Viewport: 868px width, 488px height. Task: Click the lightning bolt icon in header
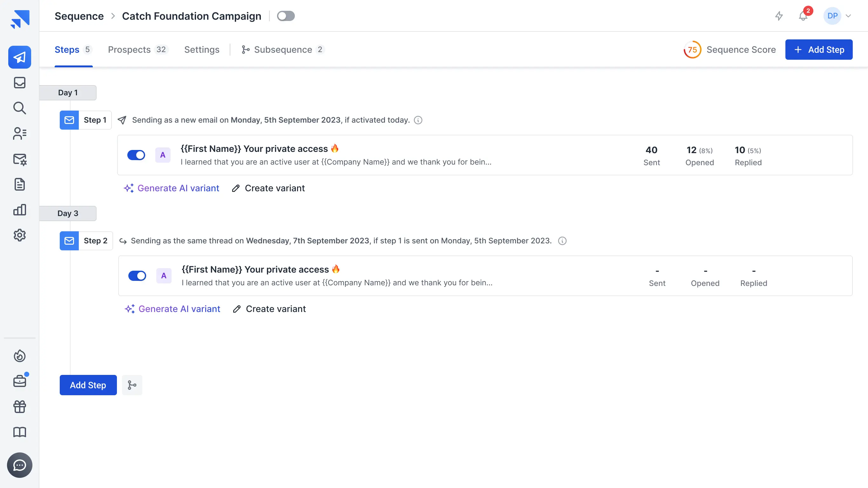(x=779, y=16)
